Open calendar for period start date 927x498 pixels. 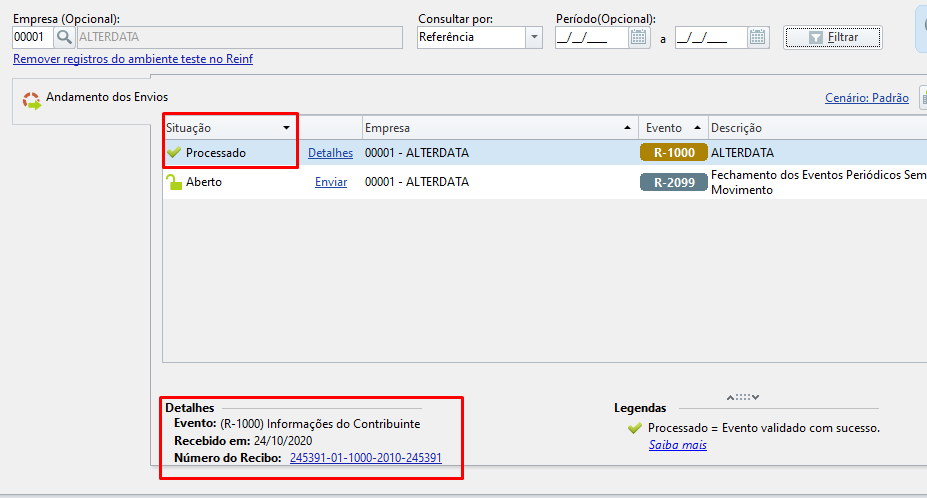638,37
